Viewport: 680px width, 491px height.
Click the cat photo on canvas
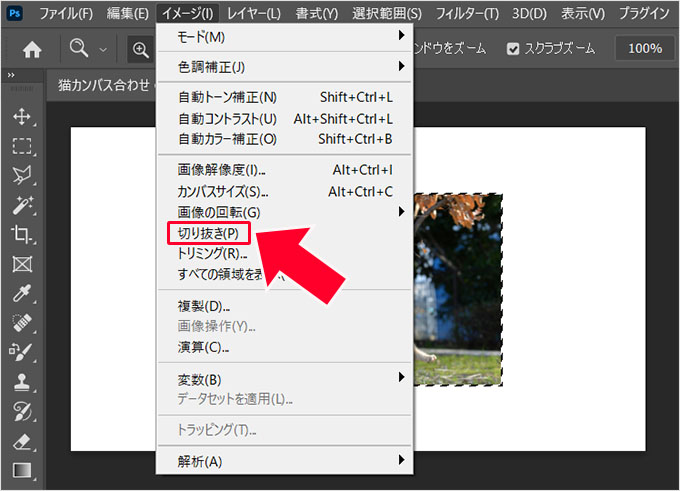click(x=458, y=290)
